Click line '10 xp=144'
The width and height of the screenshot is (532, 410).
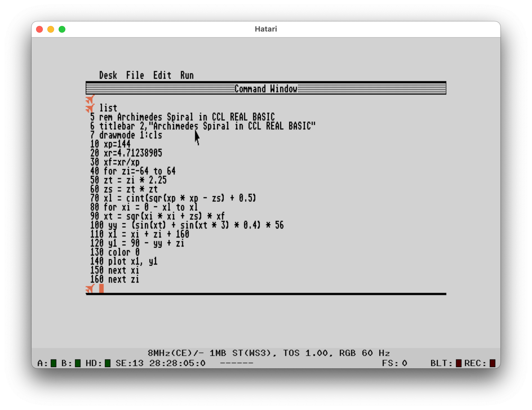(110, 144)
